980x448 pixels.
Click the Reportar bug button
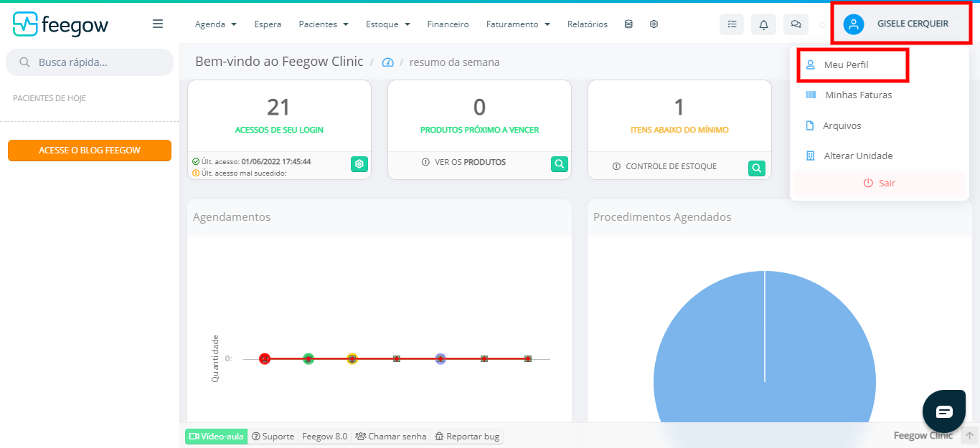468,436
